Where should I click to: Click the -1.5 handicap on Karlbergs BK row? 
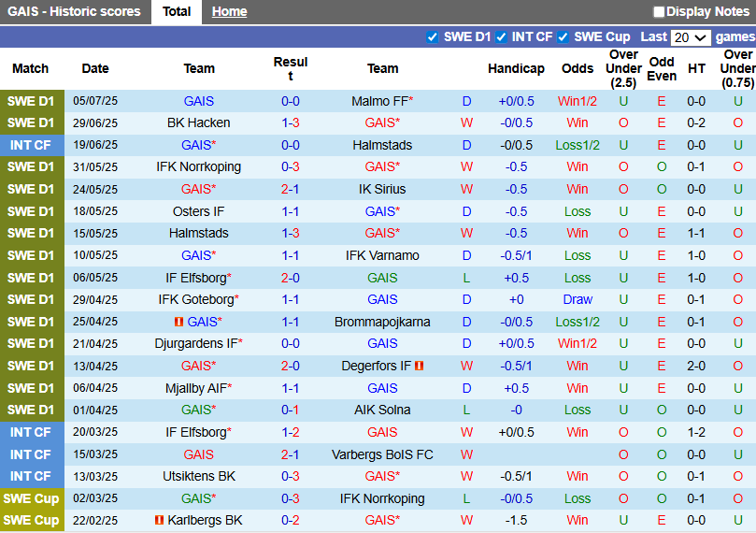click(x=516, y=521)
